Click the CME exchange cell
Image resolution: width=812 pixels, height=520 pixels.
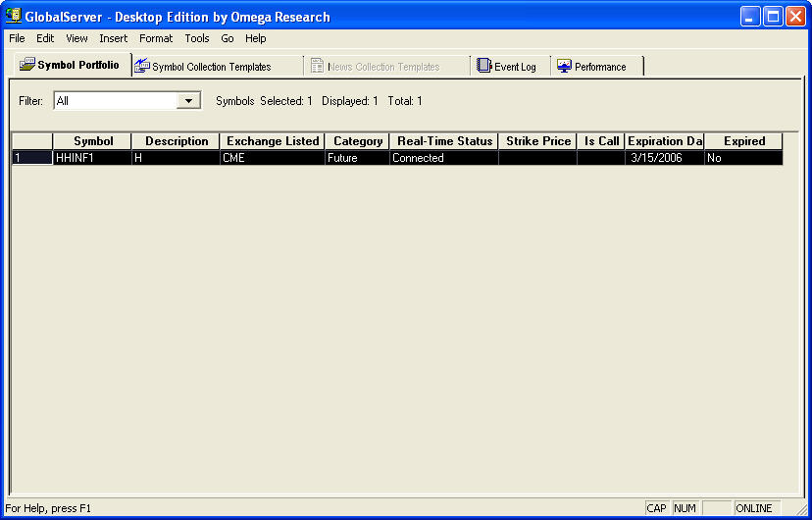pyautogui.click(x=273, y=158)
